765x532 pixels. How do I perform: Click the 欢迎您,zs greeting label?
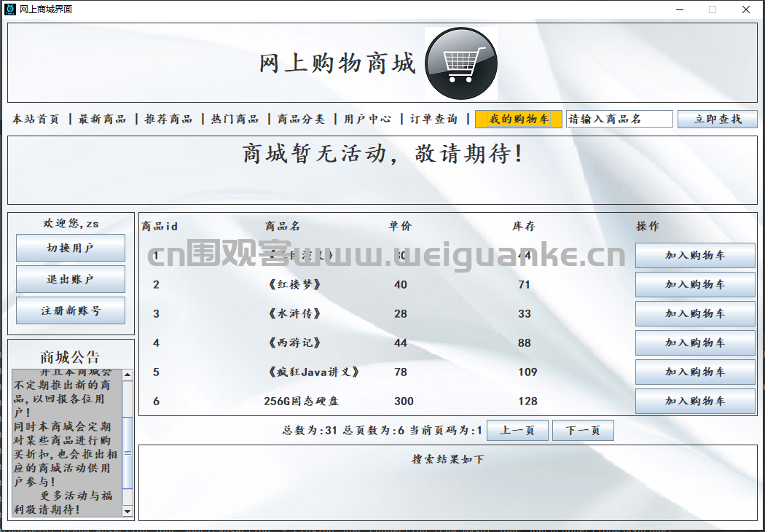[71, 224]
